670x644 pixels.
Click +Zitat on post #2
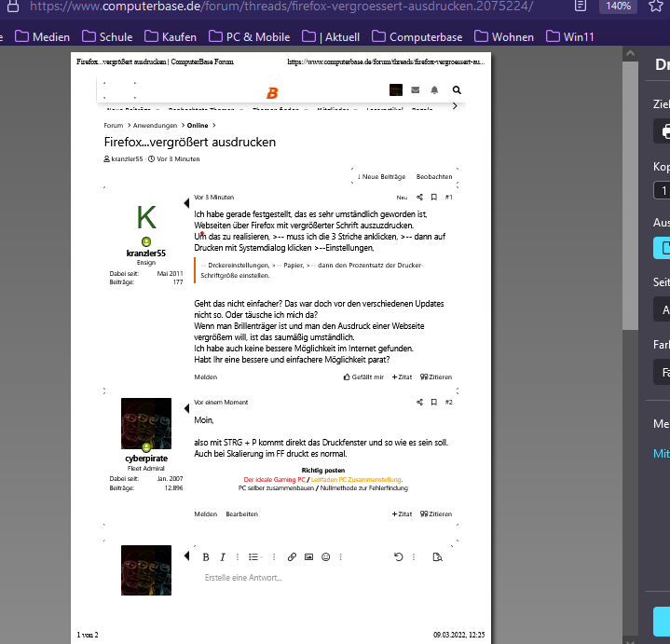pos(402,514)
